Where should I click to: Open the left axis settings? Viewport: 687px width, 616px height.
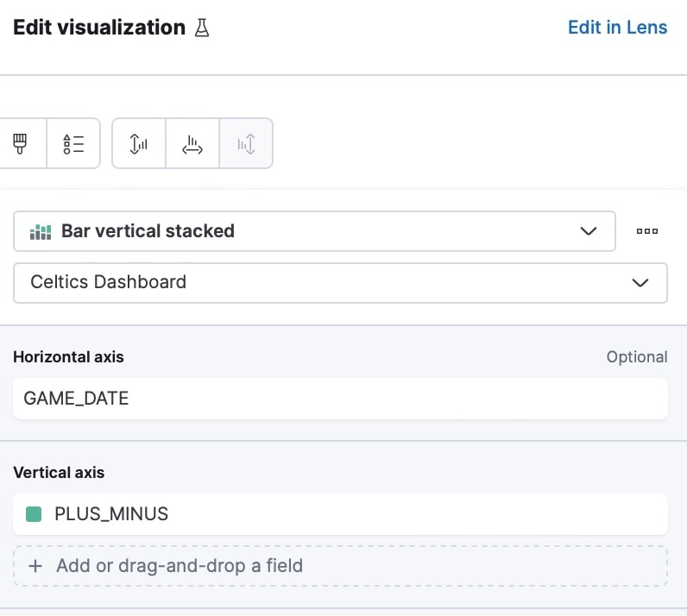pos(138,143)
